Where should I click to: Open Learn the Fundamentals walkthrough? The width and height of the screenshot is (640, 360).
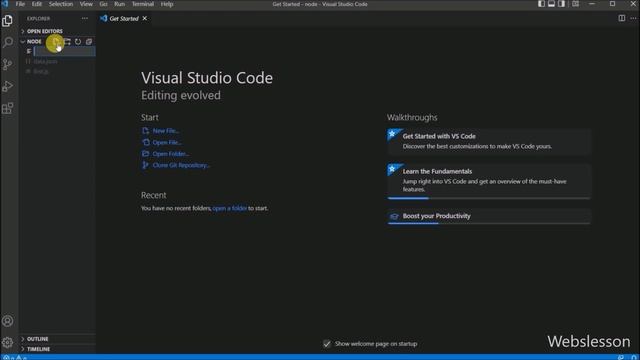489,182
